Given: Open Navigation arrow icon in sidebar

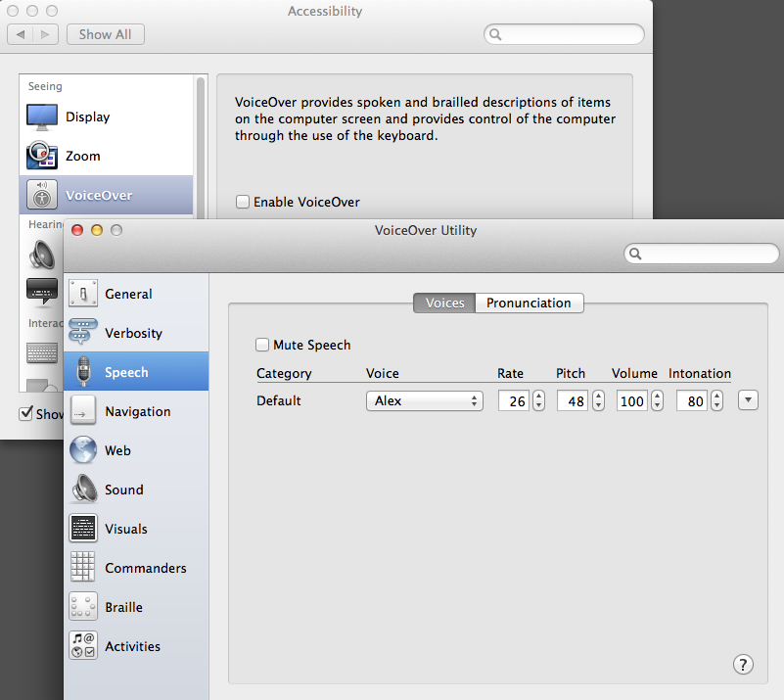Looking at the screenshot, I should (83, 410).
